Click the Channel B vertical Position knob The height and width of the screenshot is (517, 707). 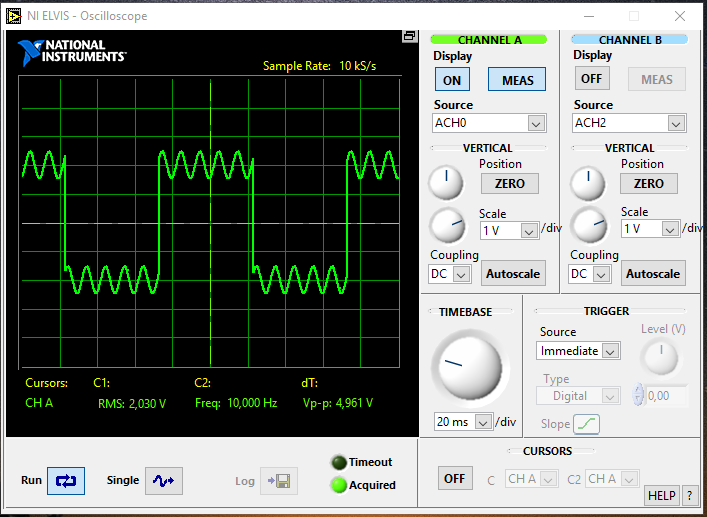[588, 183]
